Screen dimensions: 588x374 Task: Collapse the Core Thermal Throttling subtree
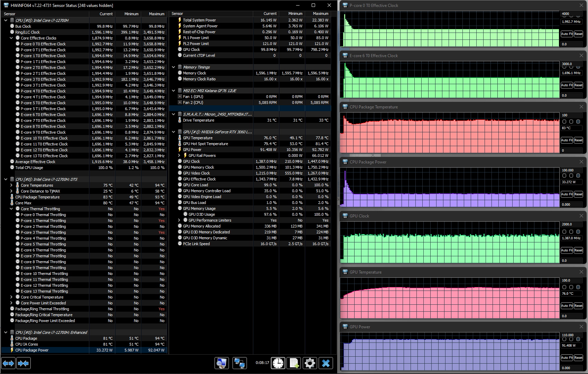click(11, 209)
